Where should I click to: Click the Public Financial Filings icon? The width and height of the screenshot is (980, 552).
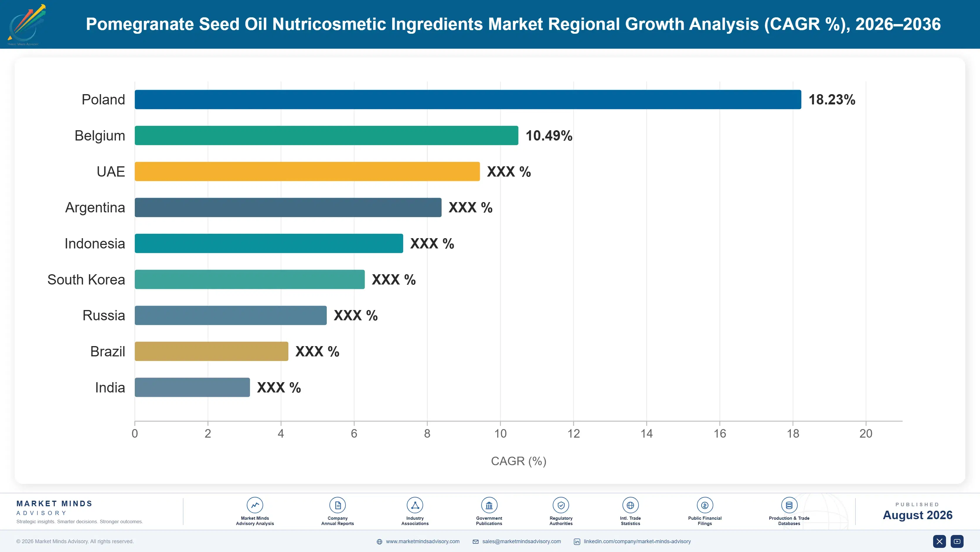point(705,505)
